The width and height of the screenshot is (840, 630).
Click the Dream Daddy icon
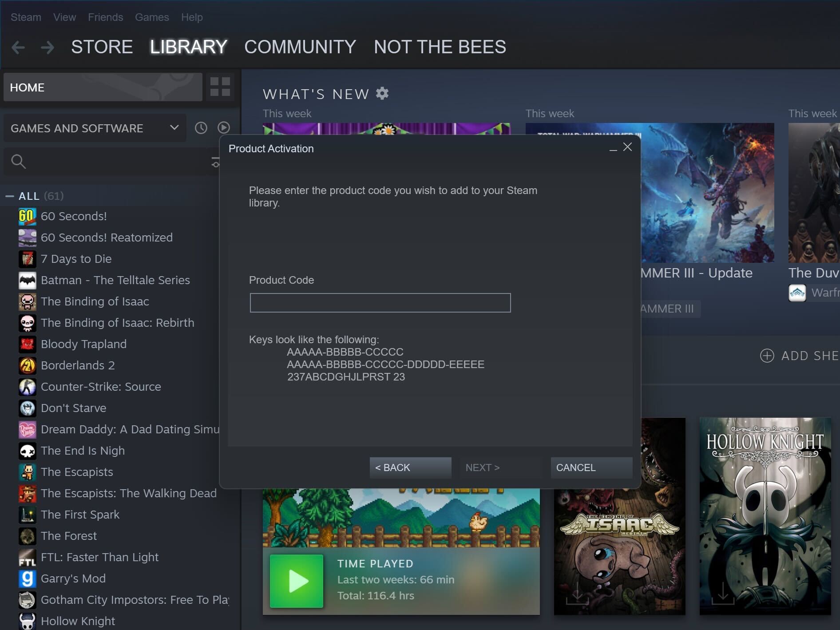point(28,429)
